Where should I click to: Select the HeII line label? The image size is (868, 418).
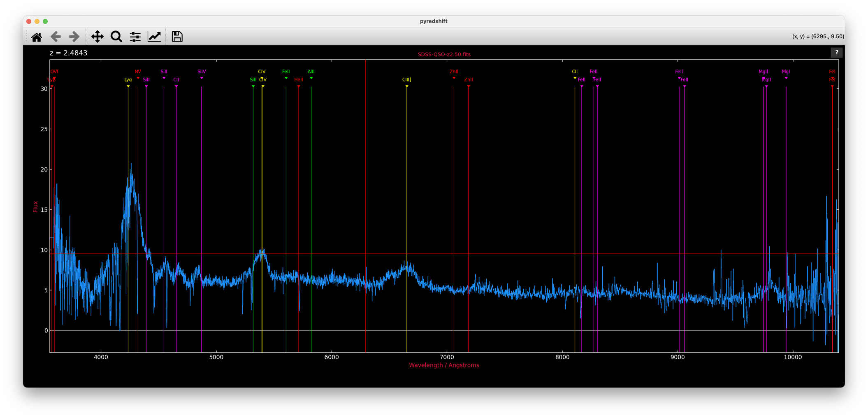299,80
